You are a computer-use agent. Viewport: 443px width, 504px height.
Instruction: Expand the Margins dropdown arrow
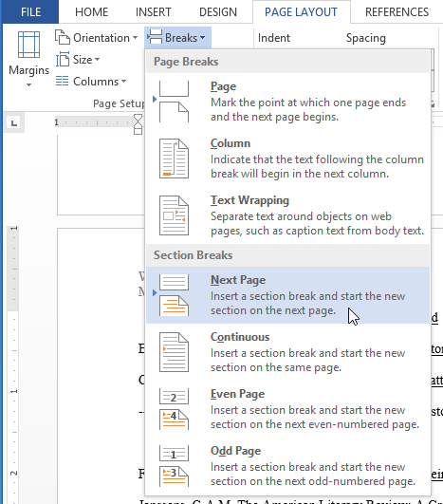click(28, 84)
